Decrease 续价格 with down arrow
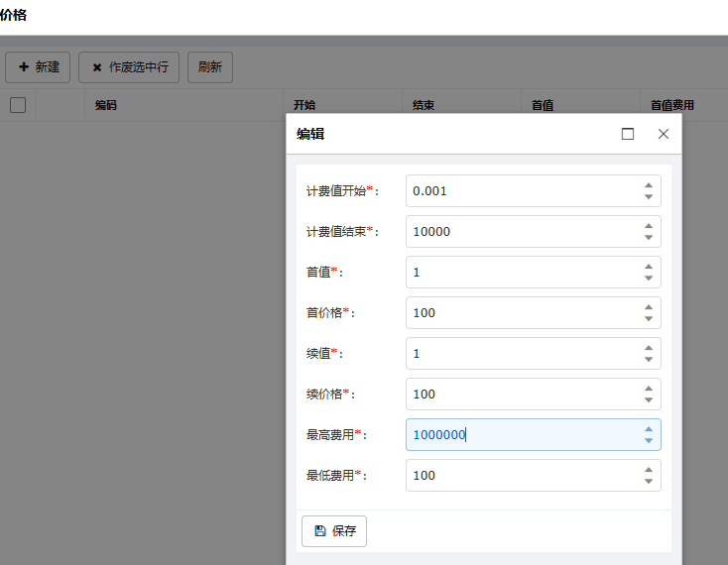 [649, 399]
